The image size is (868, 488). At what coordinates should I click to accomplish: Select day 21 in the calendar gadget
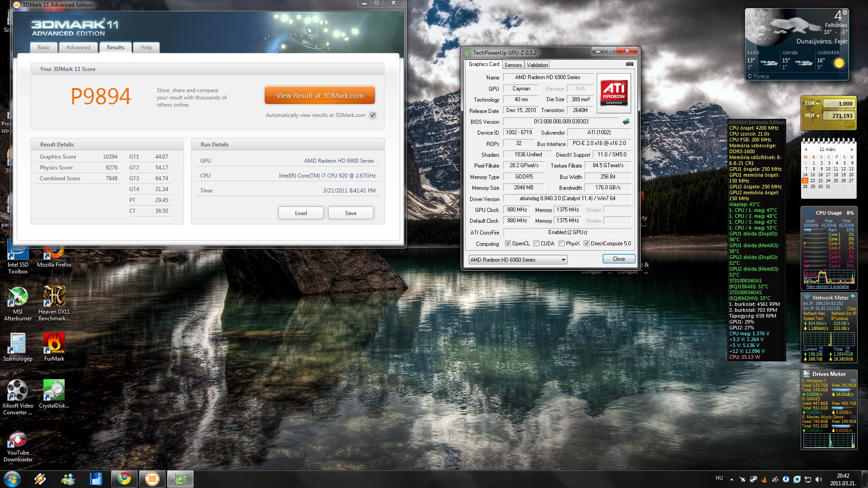(x=805, y=180)
